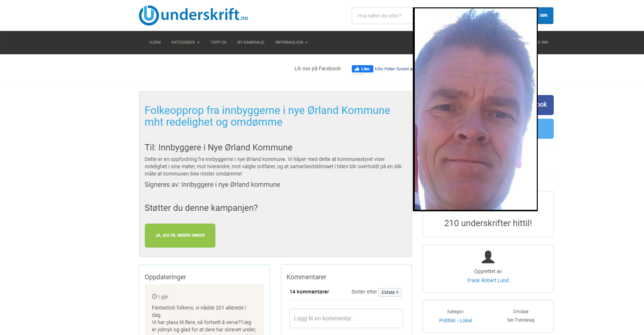Click into the Legg til en kommentar field
Viewport: 644px width, 335px height.
346,319
